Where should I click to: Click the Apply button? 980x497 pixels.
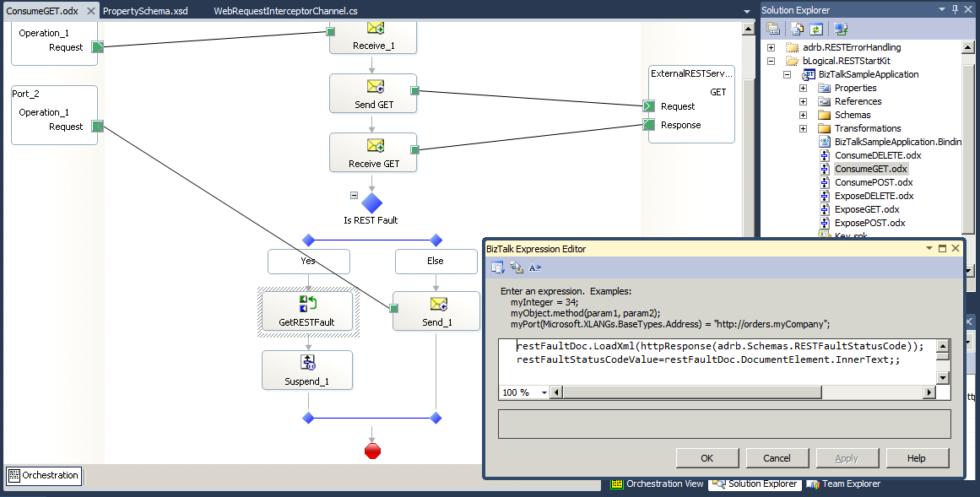pyautogui.click(x=847, y=458)
